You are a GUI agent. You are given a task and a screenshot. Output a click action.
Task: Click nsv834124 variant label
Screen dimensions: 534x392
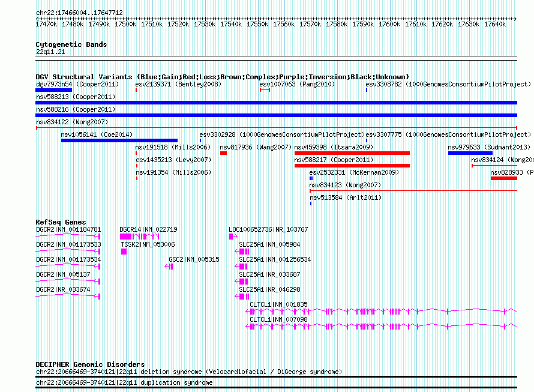502,160
